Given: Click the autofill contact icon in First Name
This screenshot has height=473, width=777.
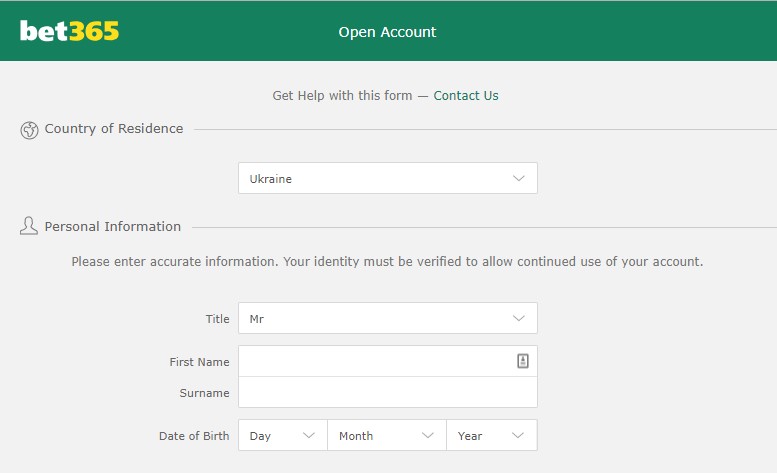Looking at the screenshot, I should point(523,361).
